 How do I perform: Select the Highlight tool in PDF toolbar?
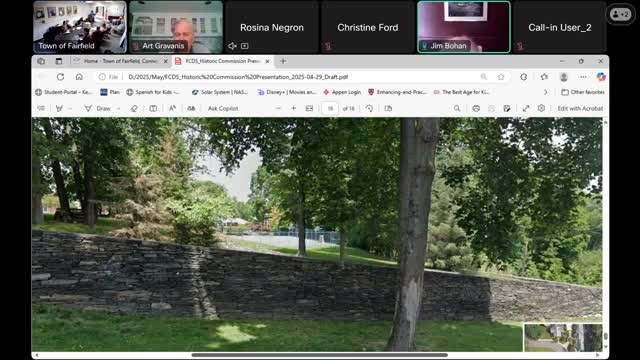59,108
